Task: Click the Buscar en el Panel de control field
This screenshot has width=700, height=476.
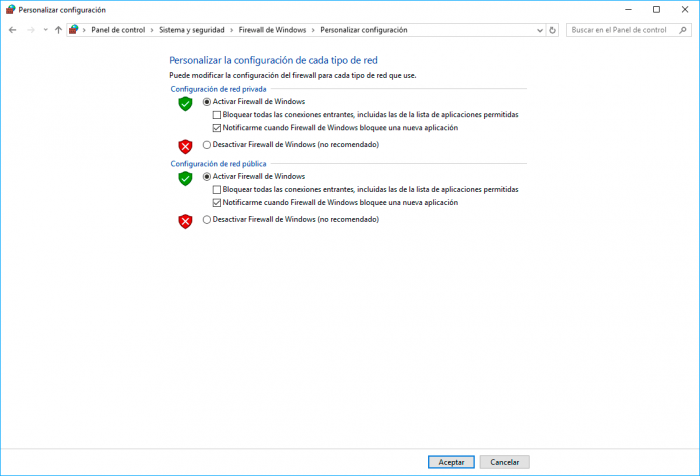Action: tap(629, 30)
